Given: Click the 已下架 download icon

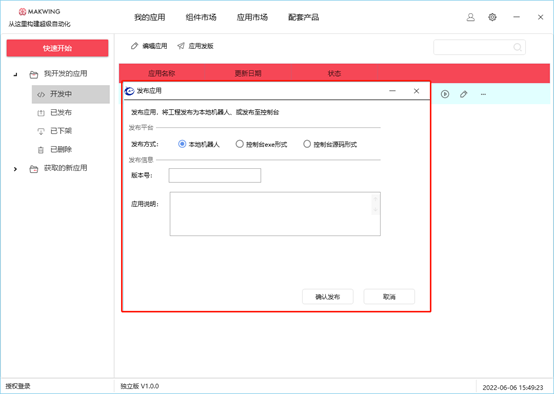Looking at the screenshot, I should [x=41, y=131].
